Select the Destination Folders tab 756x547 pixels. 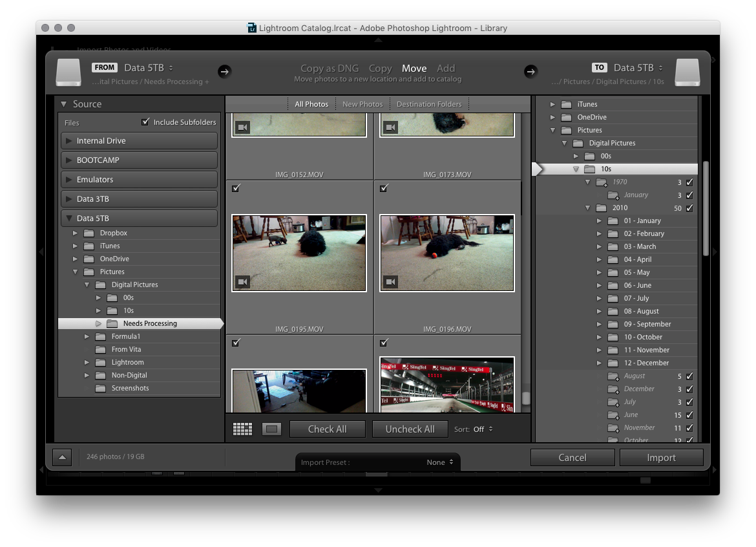tap(429, 104)
